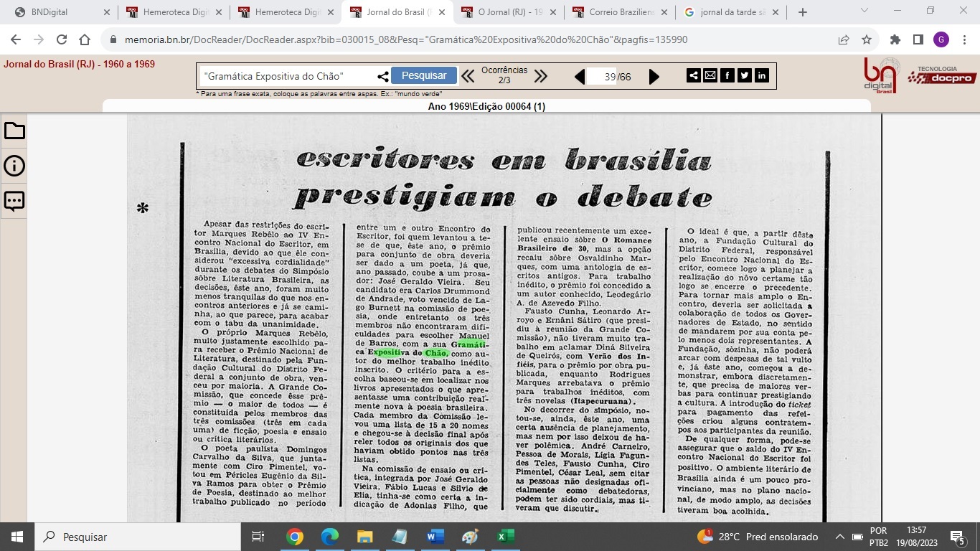The height and width of the screenshot is (551, 980).
Task: Open Paint app from taskbar
Action: tap(470, 537)
